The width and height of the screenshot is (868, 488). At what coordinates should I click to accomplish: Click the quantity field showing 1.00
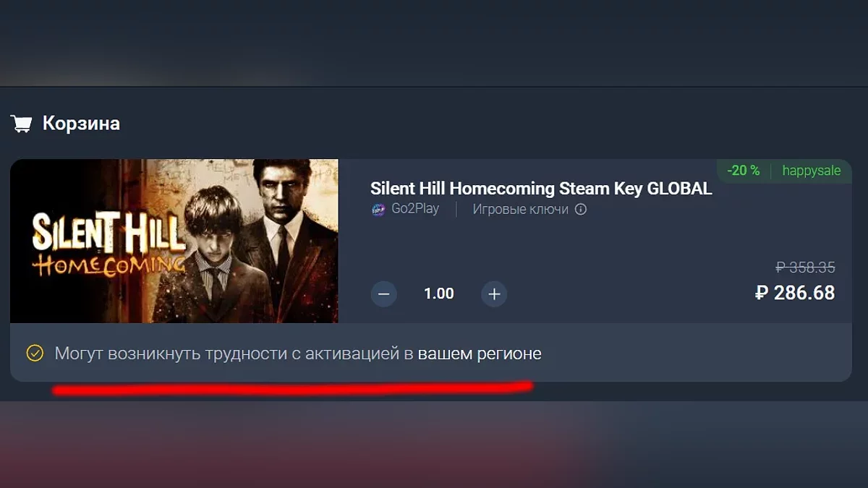click(x=439, y=294)
